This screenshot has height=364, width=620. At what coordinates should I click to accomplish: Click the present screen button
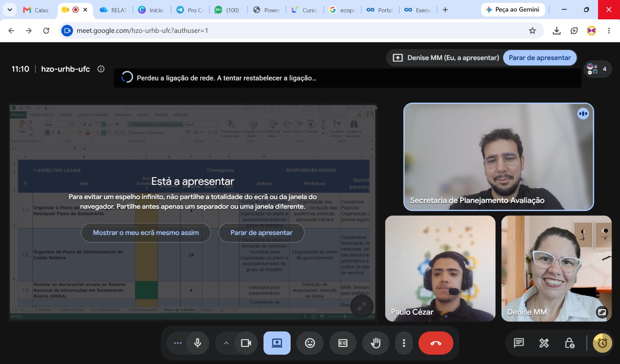pyautogui.click(x=277, y=343)
